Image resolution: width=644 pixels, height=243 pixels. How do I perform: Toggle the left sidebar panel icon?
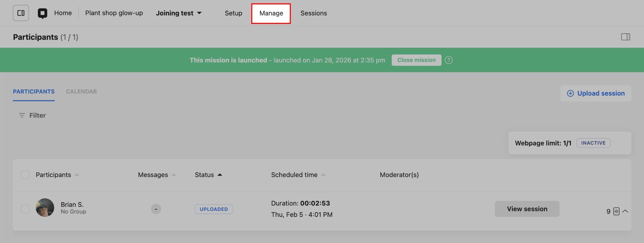click(21, 13)
